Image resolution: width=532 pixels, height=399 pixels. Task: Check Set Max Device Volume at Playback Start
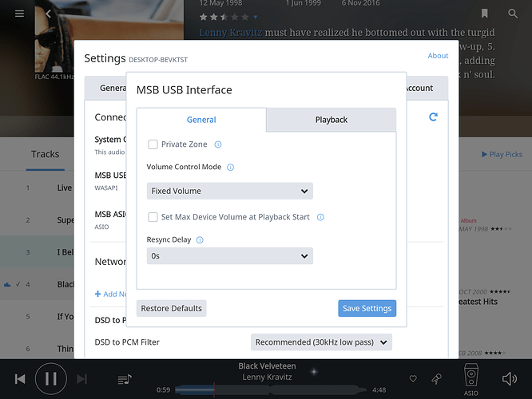[153, 217]
